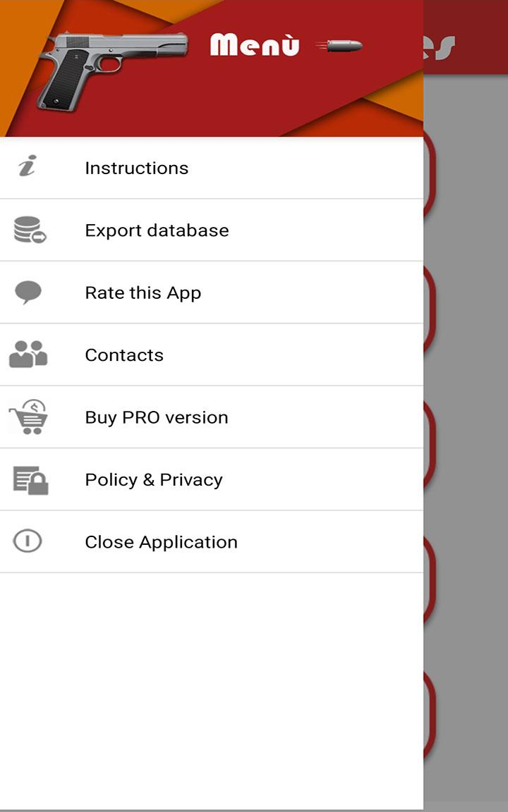Click the two-people Contacts icon
Screen dimensions: 508x812
(28, 354)
